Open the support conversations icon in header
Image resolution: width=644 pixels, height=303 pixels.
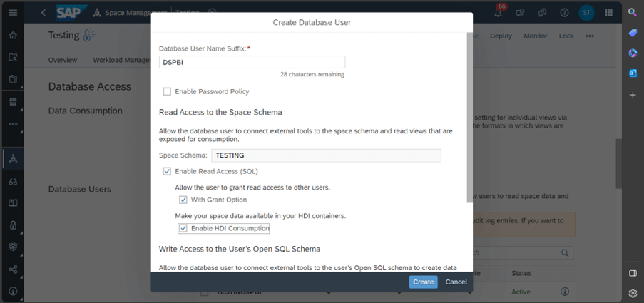(542, 13)
